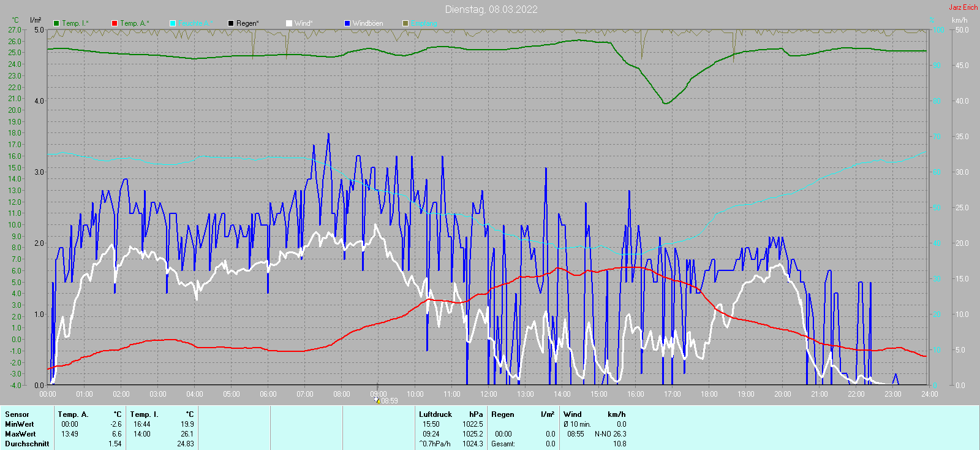Click the 'Wind' column header in the table

(573, 414)
